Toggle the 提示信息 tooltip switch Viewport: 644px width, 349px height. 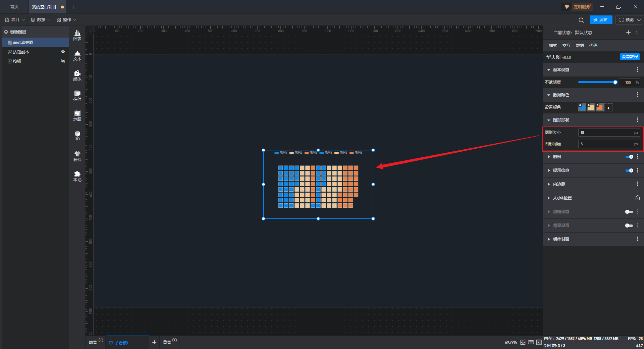coord(629,170)
